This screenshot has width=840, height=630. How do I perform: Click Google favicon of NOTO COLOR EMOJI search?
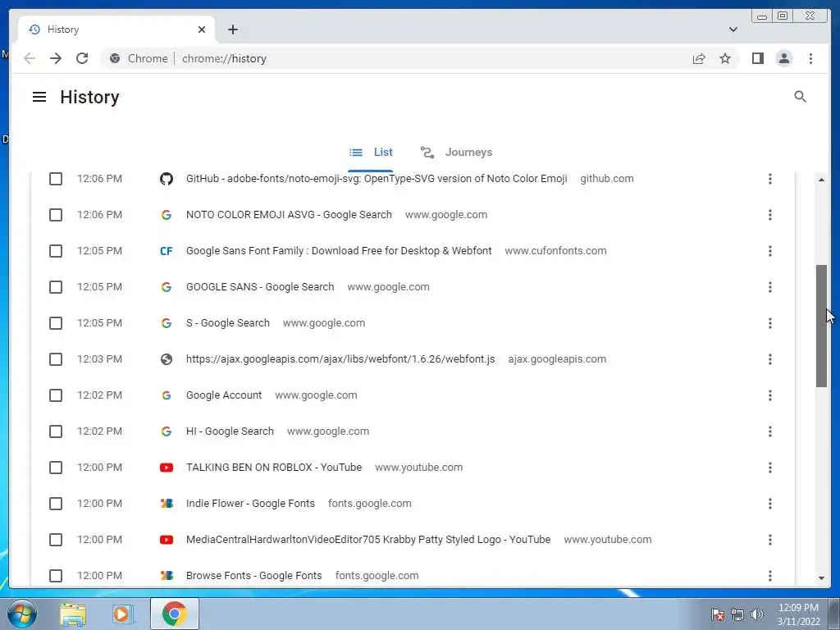(x=167, y=215)
